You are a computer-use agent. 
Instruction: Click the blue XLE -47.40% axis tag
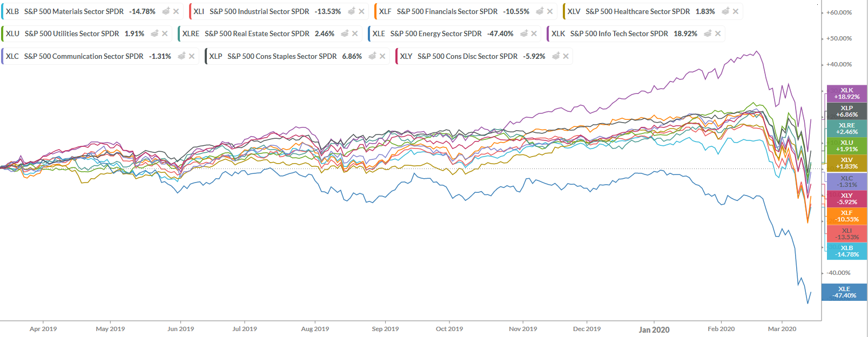844,292
